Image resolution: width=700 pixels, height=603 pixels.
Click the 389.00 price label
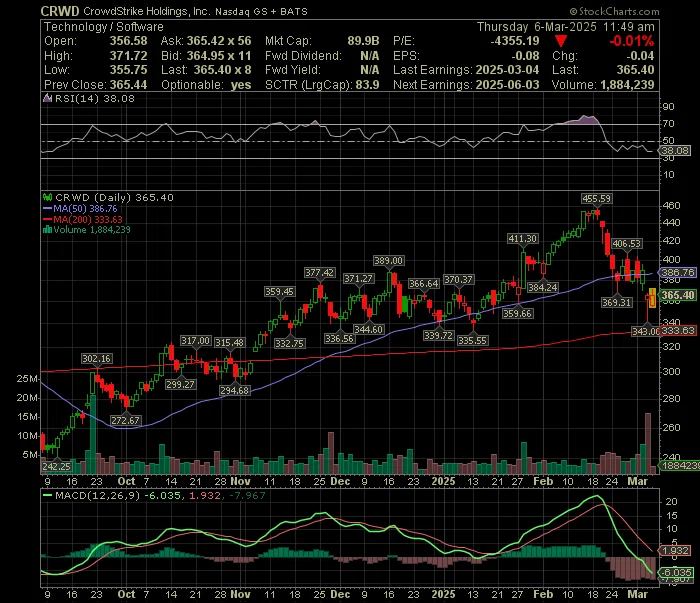click(x=388, y=260)
